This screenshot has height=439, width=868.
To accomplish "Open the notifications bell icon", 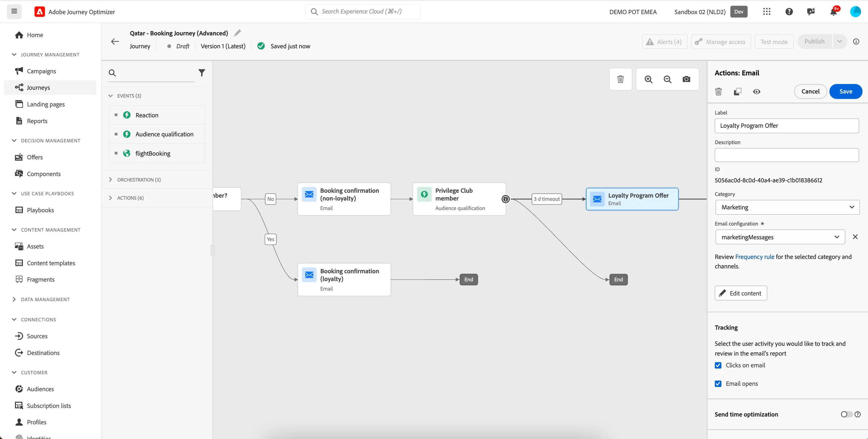I will pyautogui.click(x=833, y=12).
